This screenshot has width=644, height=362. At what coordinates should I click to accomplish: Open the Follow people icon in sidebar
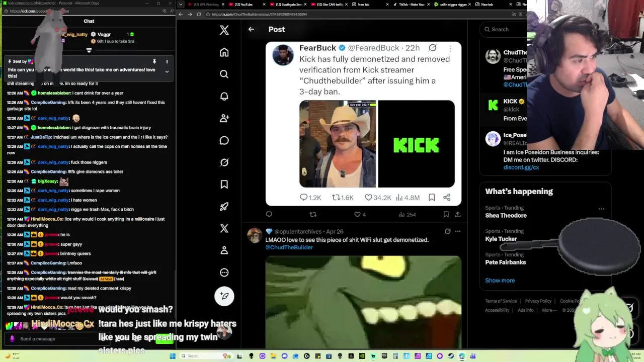tap(224, 118)
